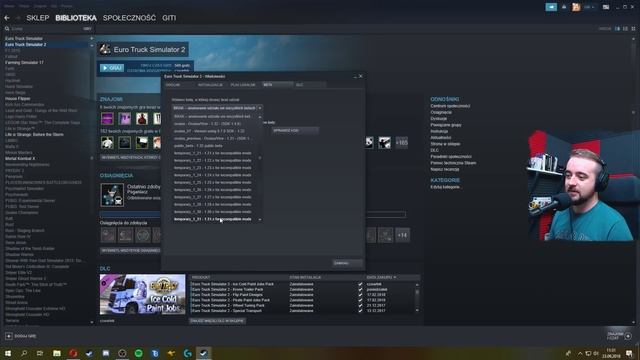Open File Explorer from the taskbar
Screen dimensions: 640x360
click(x=57, y=353)
